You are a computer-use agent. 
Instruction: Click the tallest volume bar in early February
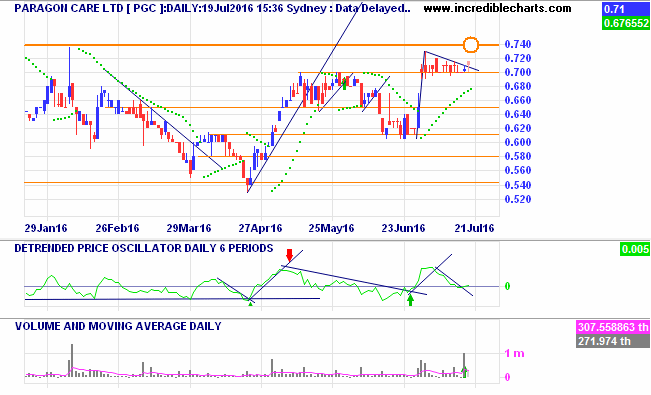pyautogui.click(x=71, y=361)
